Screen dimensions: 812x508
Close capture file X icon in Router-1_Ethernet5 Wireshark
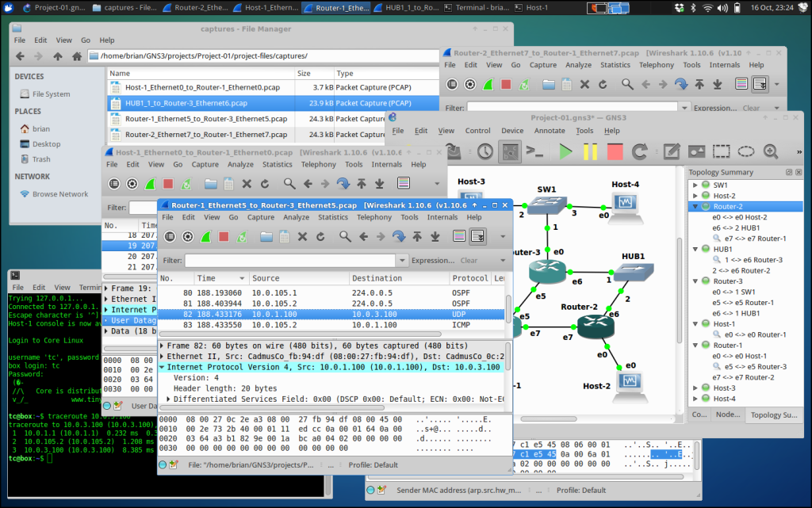click(x=302, y=237)
